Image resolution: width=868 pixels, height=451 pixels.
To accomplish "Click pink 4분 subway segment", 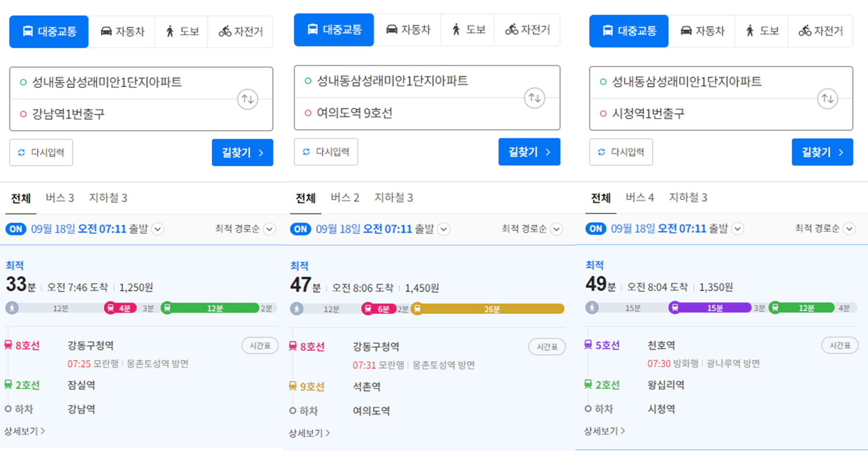I will tap(120, 308).
